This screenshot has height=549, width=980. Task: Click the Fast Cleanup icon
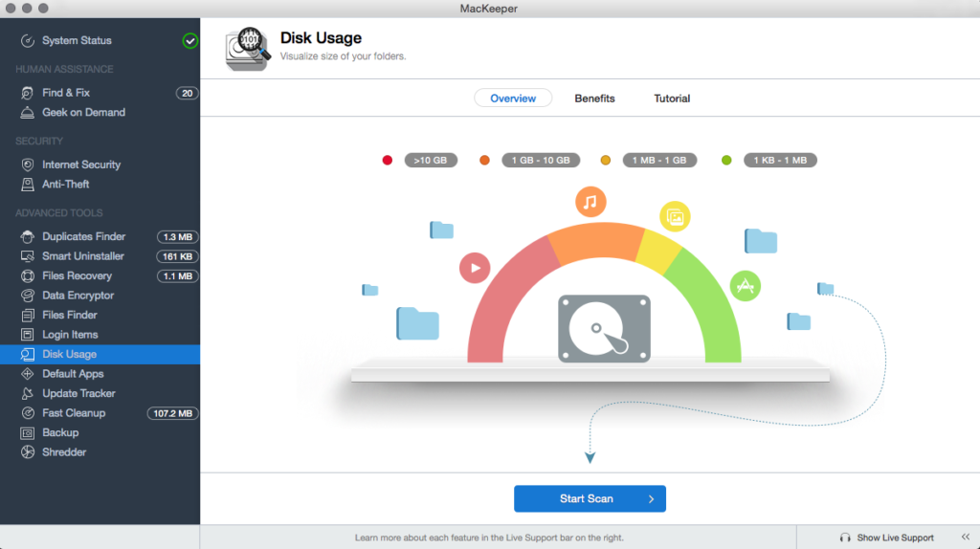(28, 413)
